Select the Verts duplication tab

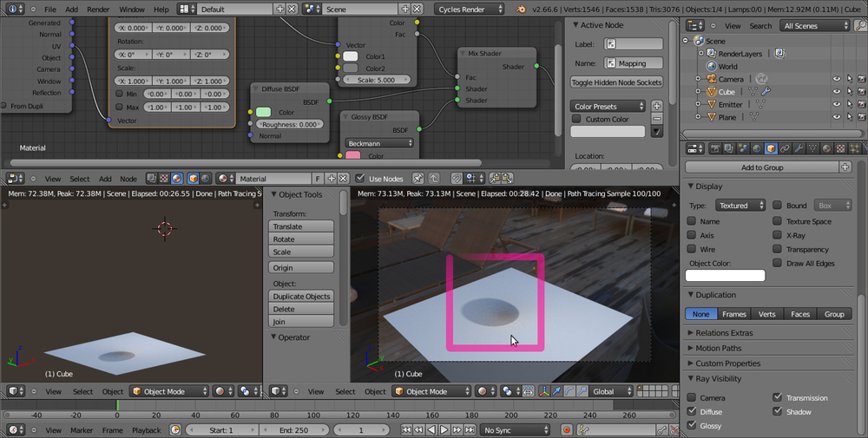(x=766, y=314)
